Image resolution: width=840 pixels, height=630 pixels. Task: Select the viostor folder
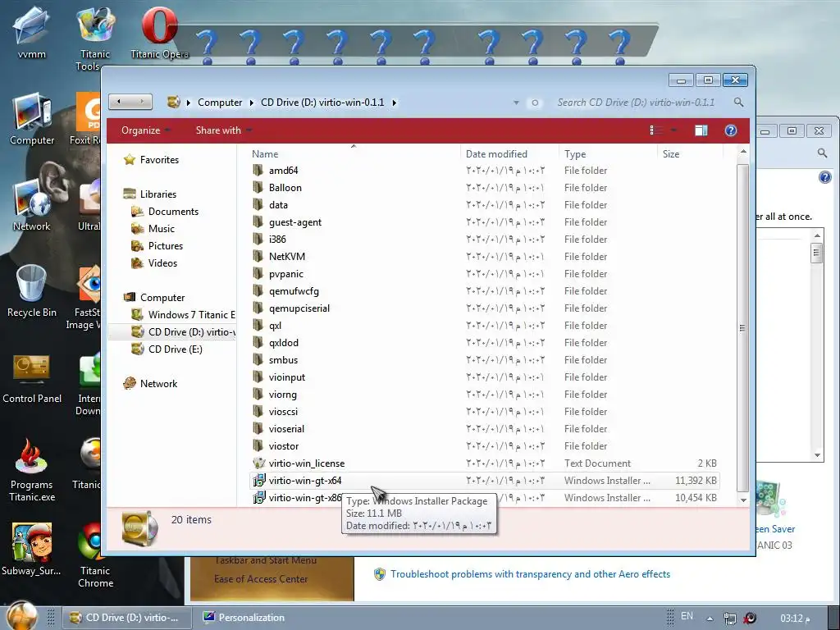point(283,445)
